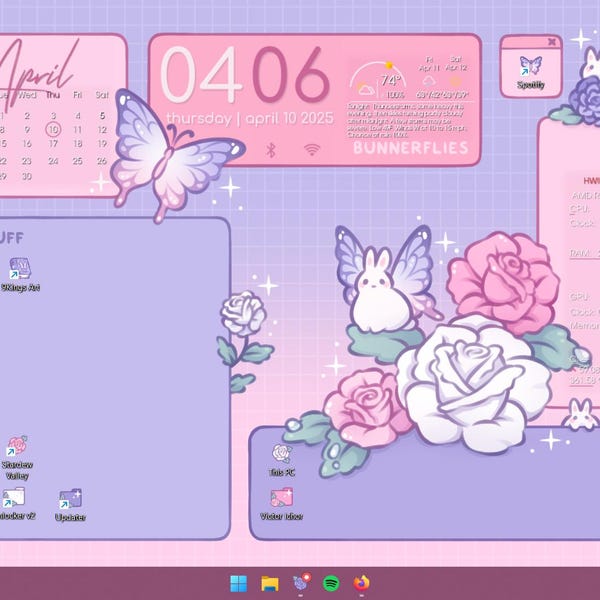The image size is (600, 600).
Task: Click the 'Fri Apr 11' forecast label
Action: (429, 64)
